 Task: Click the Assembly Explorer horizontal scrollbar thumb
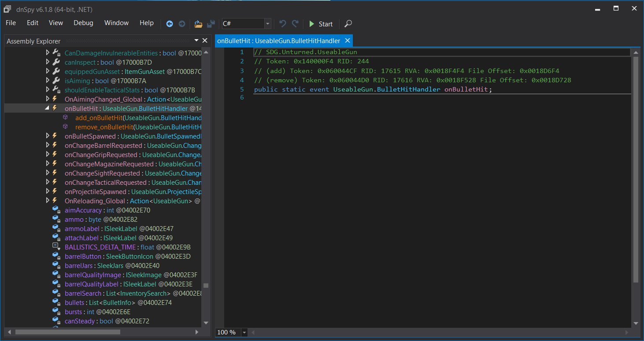67,332
